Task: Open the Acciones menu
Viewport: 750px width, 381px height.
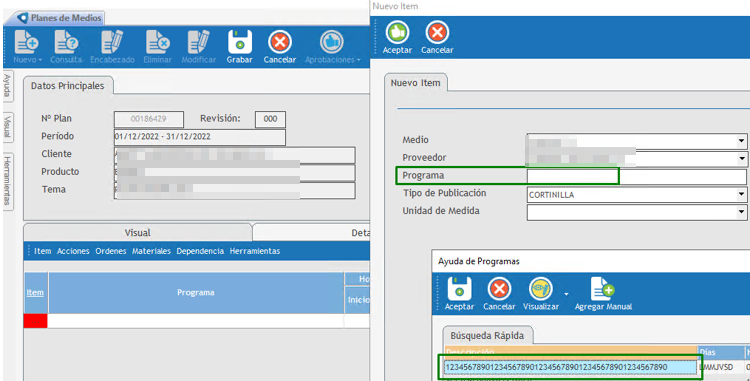Action: 73,251
